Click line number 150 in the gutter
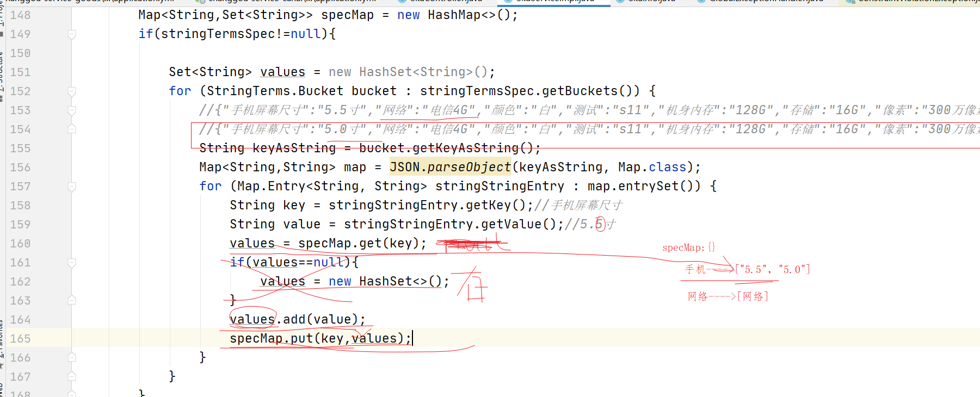980x397 pixels. [x=21, y=53]
